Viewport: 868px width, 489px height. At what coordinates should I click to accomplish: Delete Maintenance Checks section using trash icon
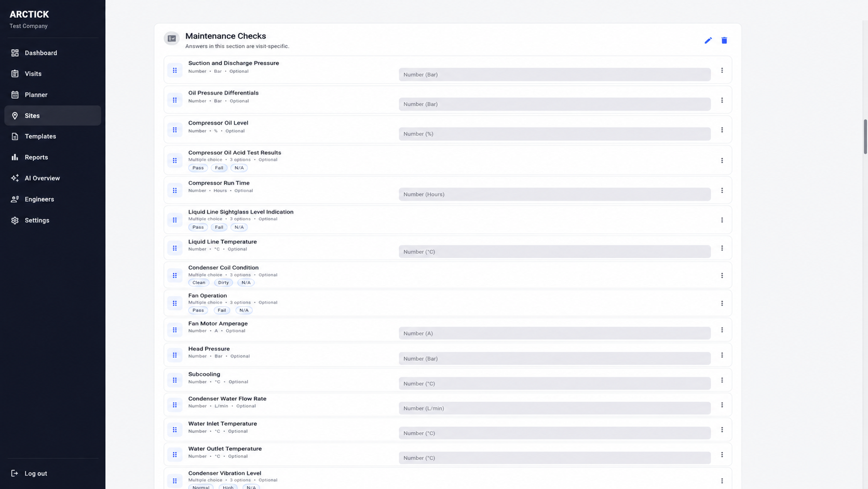724,41
